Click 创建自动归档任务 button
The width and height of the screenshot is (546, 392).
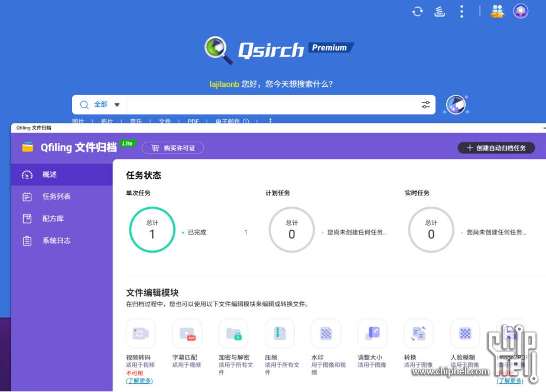[496, 148]
